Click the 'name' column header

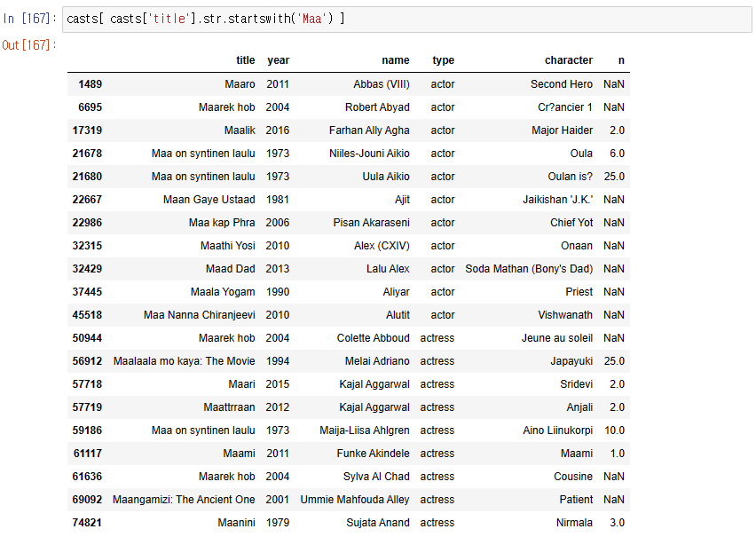coord(396,60)
